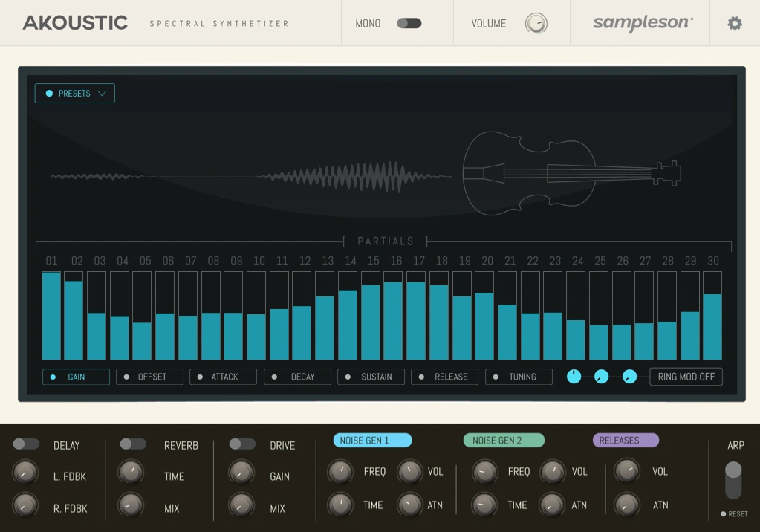Click Noise Gen 1 FREQ knob

[x=340, y=472]
